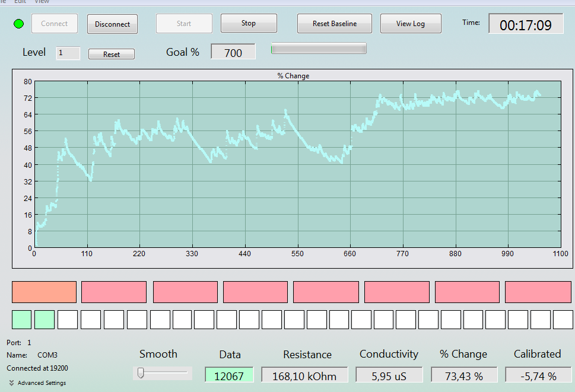The image size is (575, 392).
Task: Click the Resistance value 168,10 kOhm
Action: (304, 375)
